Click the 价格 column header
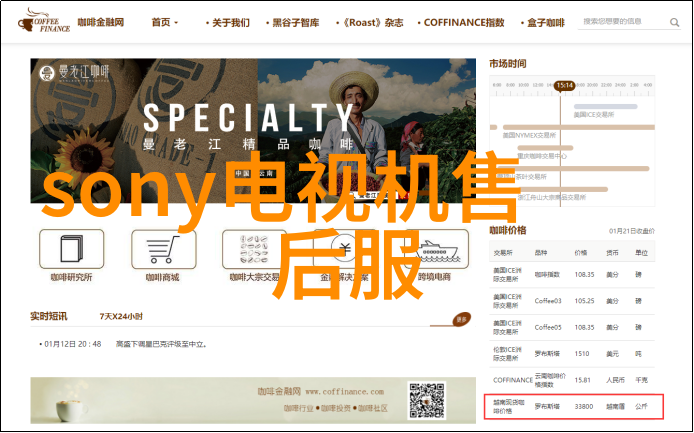The image size is (694, 433). point(581,253)
